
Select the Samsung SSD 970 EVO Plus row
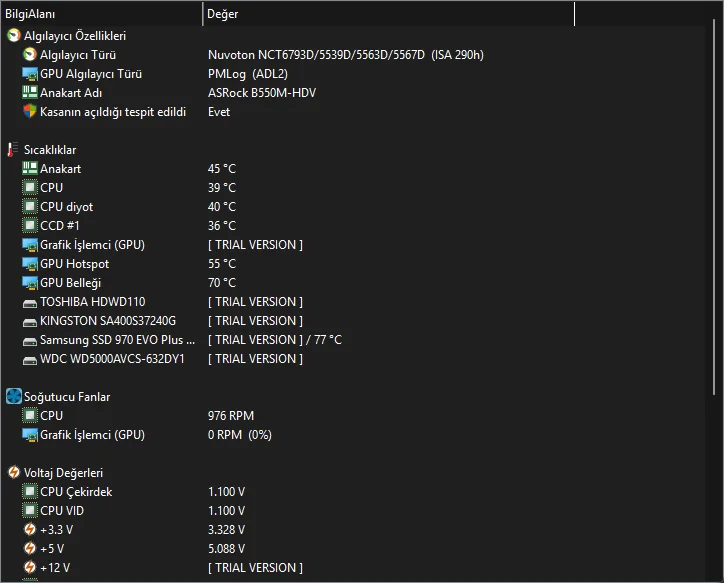coord(117,340)
